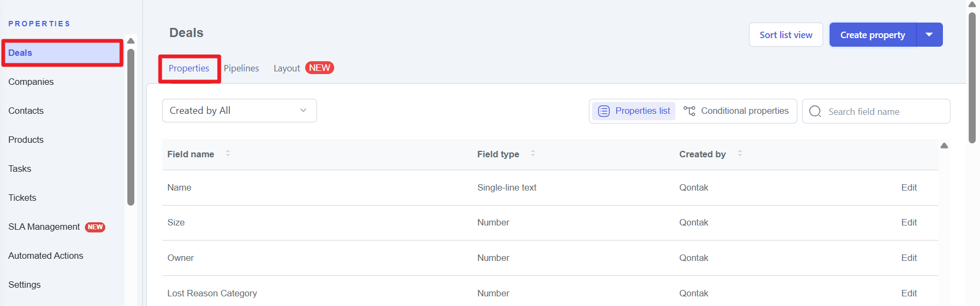Open the Layout tab
The image size is (980, 306).
[x=286, y=68]
